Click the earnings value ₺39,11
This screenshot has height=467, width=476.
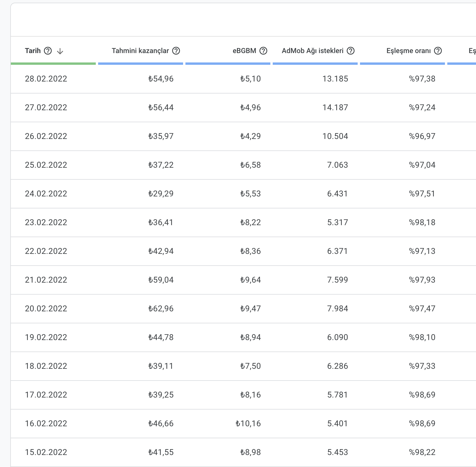coord(161,366)
